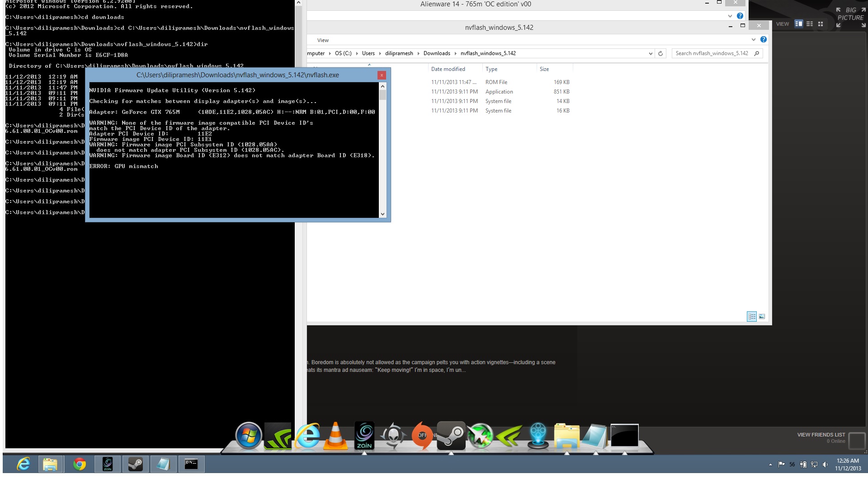Switch Explorer to large icons view

[762, 316]
